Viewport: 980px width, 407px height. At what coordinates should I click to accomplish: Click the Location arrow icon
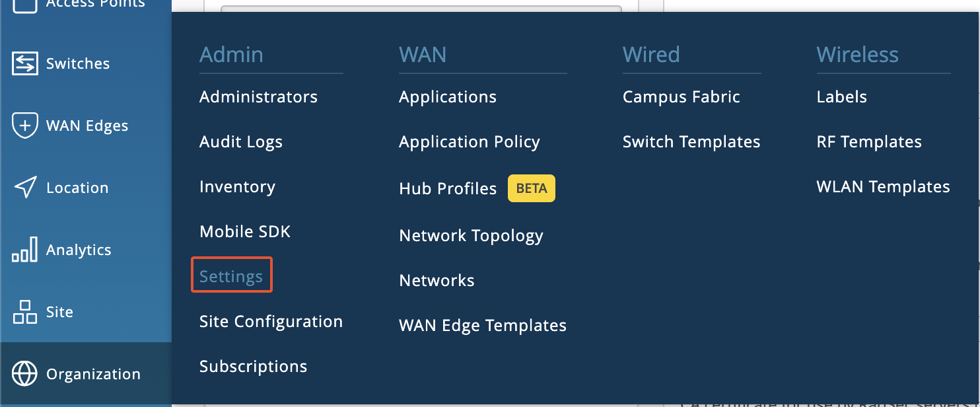(x=25, y=188)
